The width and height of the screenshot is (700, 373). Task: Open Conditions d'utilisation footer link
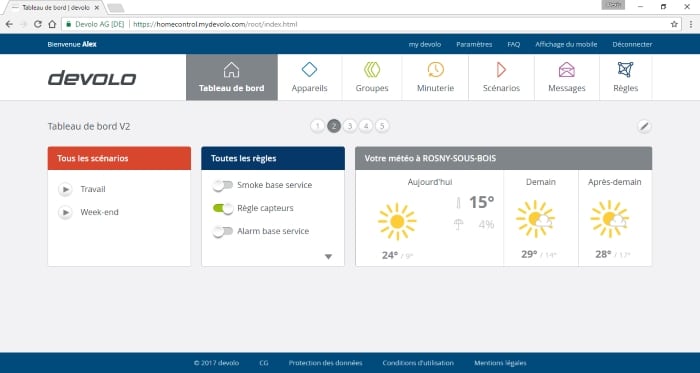tap(418, 363)
